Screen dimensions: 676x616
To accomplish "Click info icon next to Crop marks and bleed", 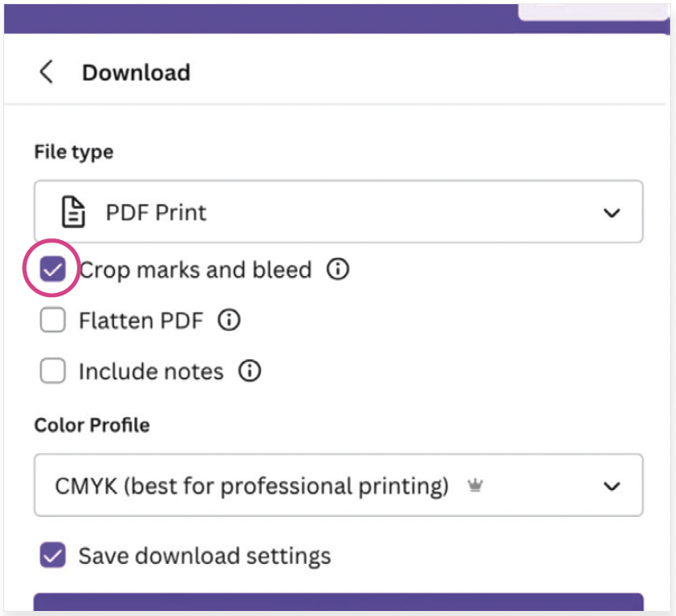I will (x=337, y=270).
